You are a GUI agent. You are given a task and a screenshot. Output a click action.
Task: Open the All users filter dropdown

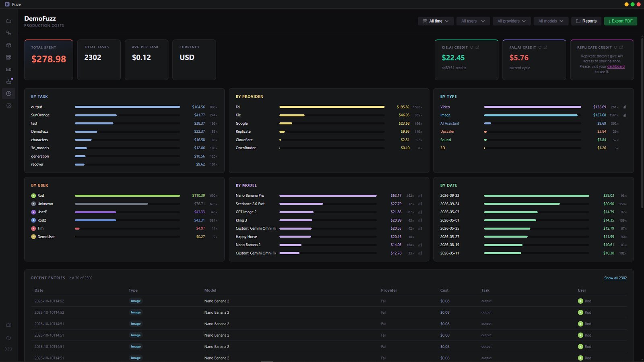[x=473, y=21]
